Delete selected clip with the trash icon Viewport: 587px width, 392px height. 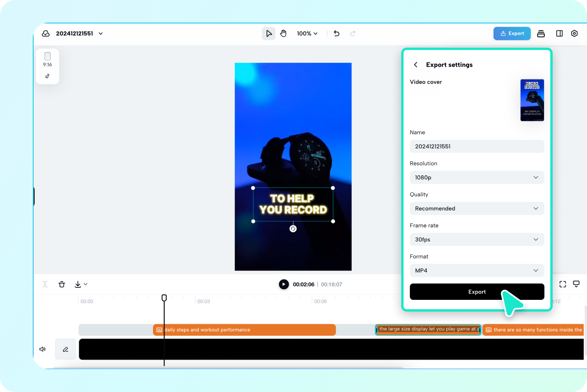(62, 284)
